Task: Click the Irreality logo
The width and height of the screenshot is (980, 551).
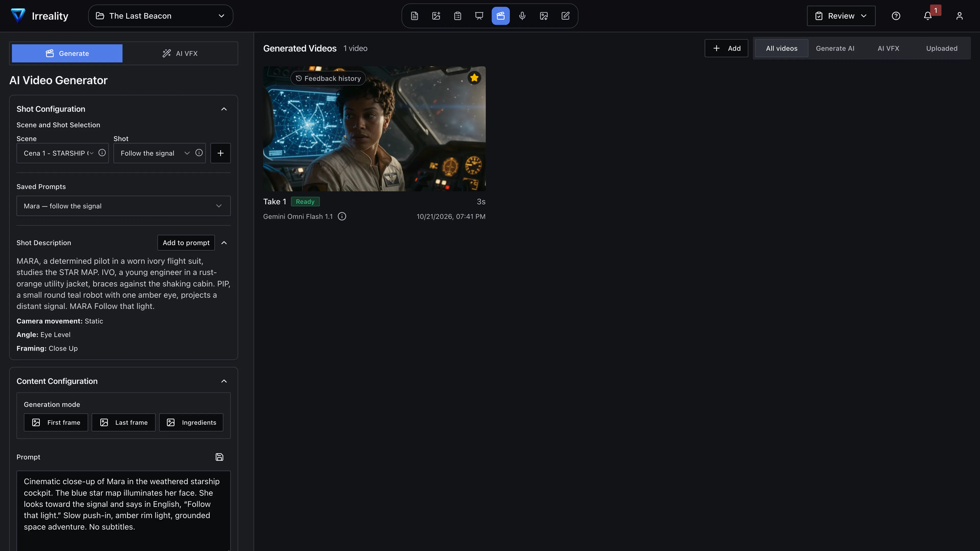Action: tap(40, 16)
